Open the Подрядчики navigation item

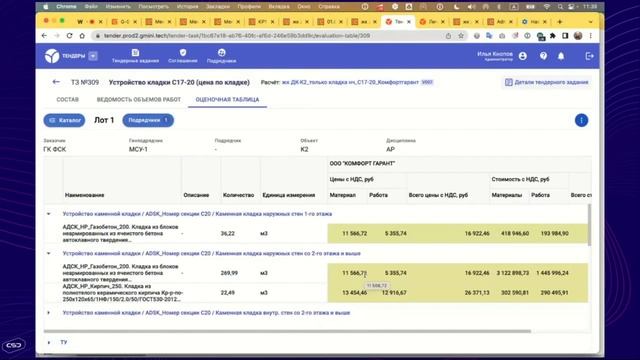point(221,56)
